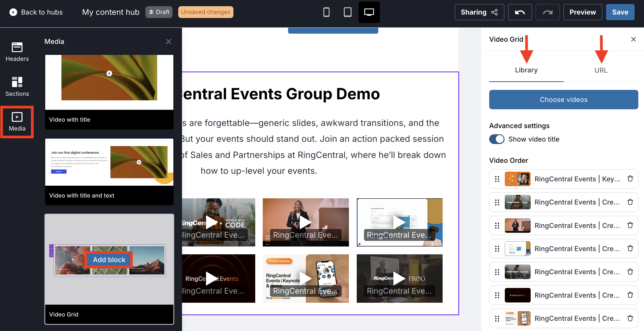Delete the RingCentral Events | Key... video
The image size is (644, 331).
630,179
